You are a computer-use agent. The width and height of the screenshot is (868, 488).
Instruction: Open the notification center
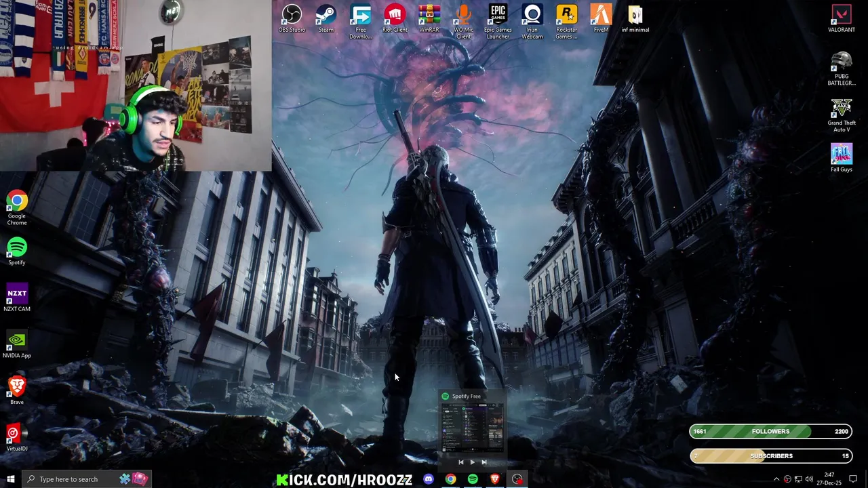point(853,479)
